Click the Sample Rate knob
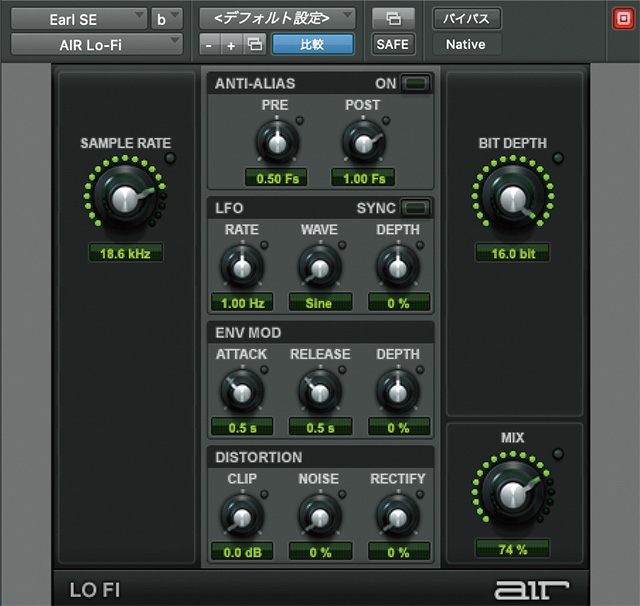 (125, 198)
